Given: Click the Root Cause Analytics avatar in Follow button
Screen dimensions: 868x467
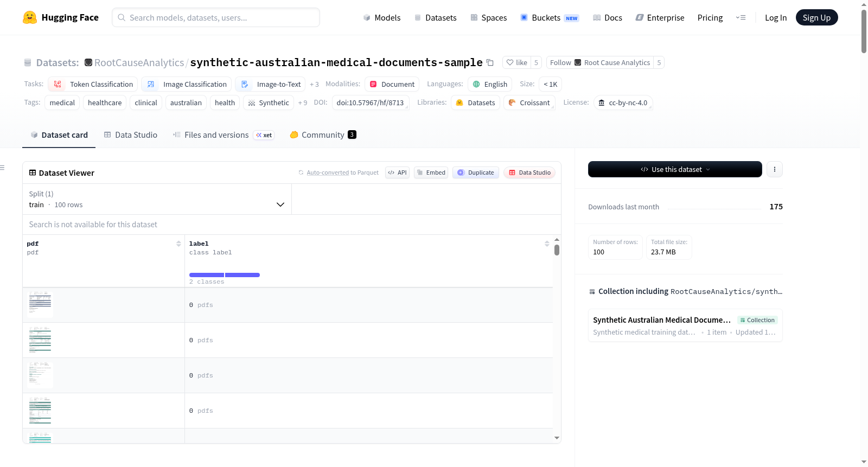Looking at the screenshot, I should tap(578, 62).
